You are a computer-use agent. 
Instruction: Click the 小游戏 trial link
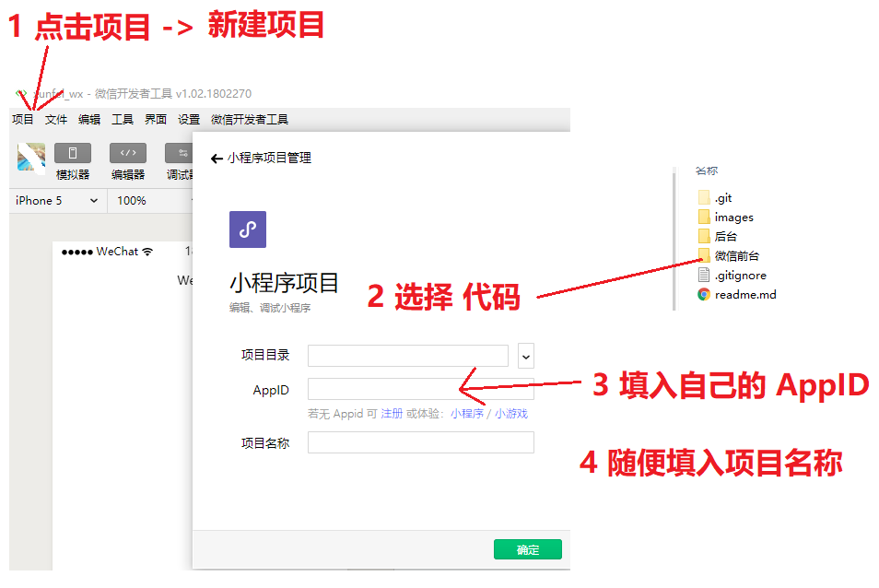pos(511,414)
